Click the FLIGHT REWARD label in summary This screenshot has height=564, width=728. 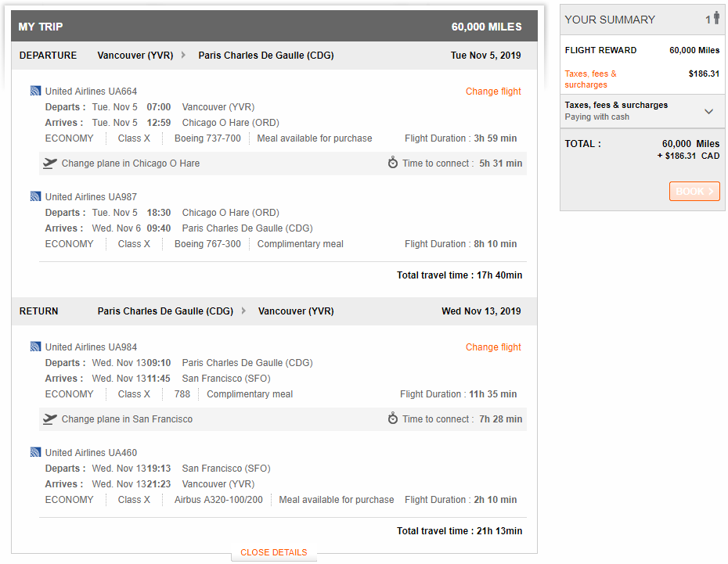coord(600,50)
